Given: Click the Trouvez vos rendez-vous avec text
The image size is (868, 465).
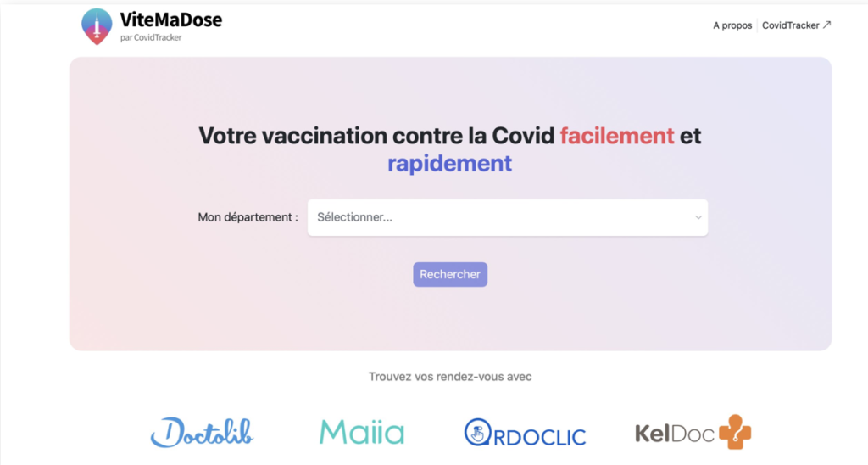Looking at the screenshot, I should (x=450, y=377).
